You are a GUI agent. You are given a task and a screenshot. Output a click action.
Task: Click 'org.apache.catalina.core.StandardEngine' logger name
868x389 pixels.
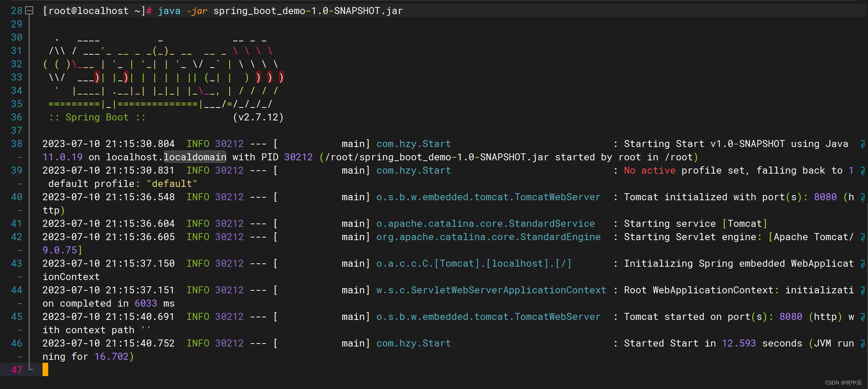coord(488,237)
